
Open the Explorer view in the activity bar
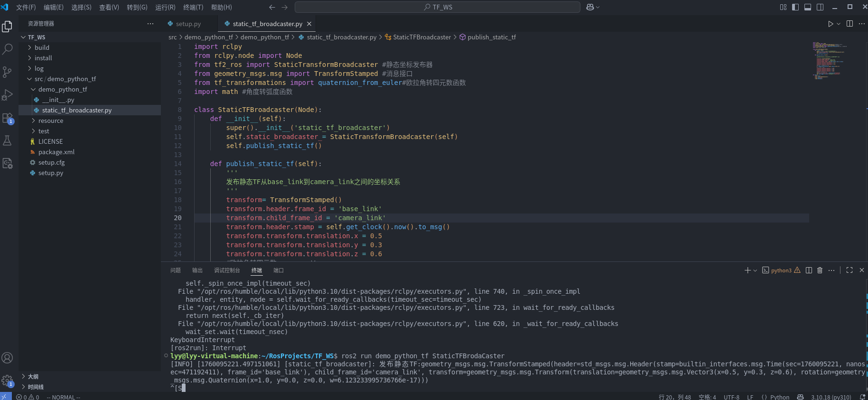pos(7,26)
